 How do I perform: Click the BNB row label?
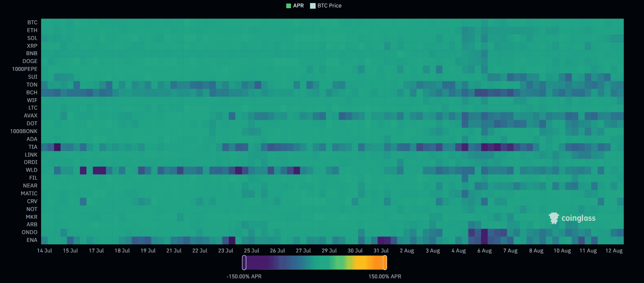pos(32,53)
